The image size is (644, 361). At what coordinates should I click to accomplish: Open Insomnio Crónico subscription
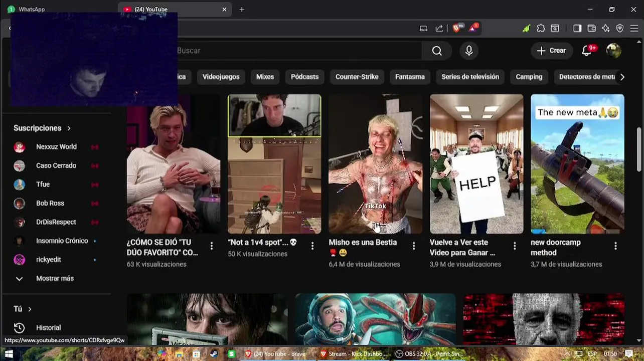coord(62,241)
